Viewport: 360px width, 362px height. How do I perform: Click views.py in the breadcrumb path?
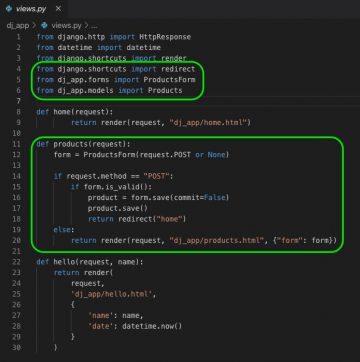66,26
